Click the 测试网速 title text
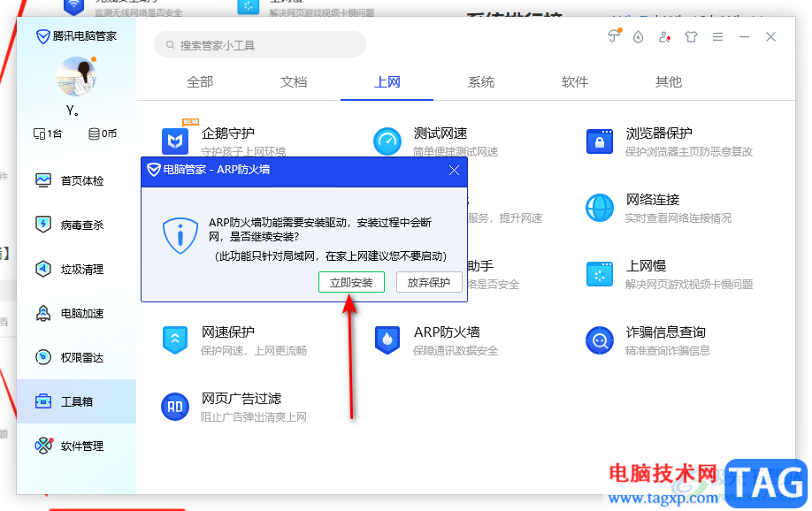 (x=440, y=133)
